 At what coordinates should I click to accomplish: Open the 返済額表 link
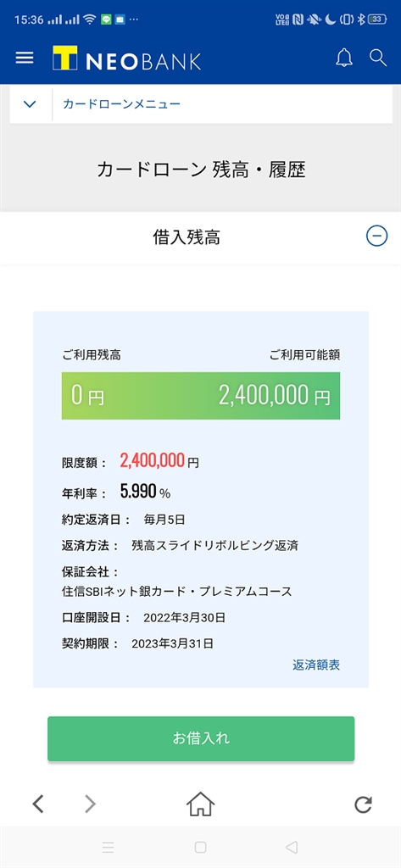click(316, 665)
